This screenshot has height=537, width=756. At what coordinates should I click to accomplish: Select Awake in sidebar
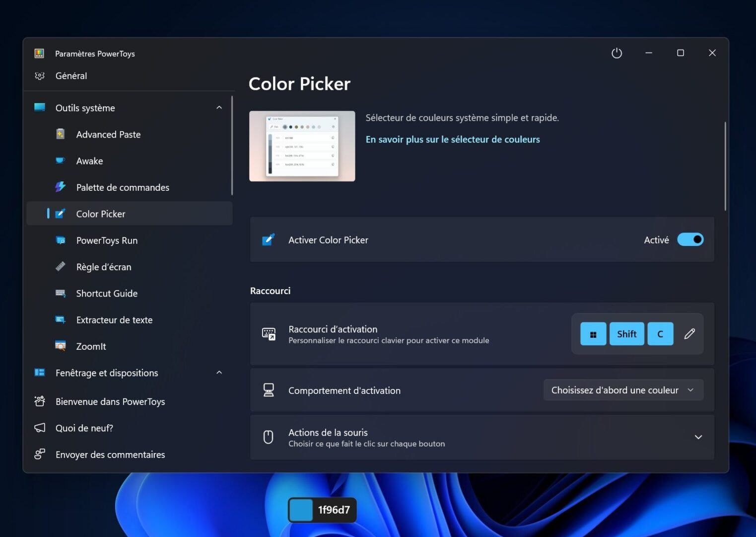click(130, 160)
